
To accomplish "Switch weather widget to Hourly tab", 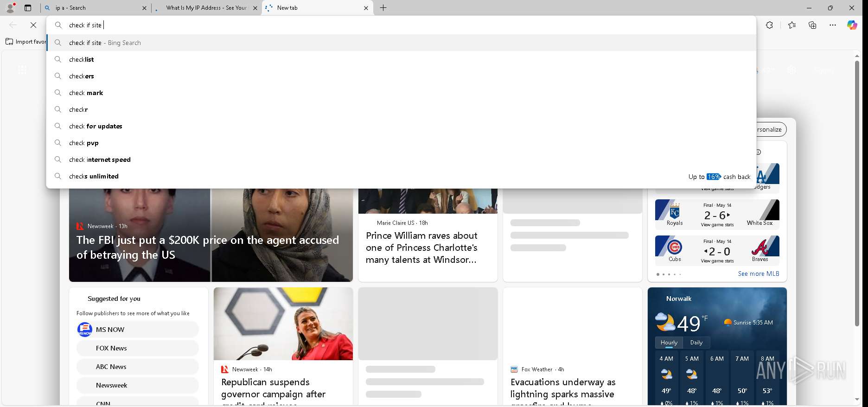I will (x=669, y=343).
